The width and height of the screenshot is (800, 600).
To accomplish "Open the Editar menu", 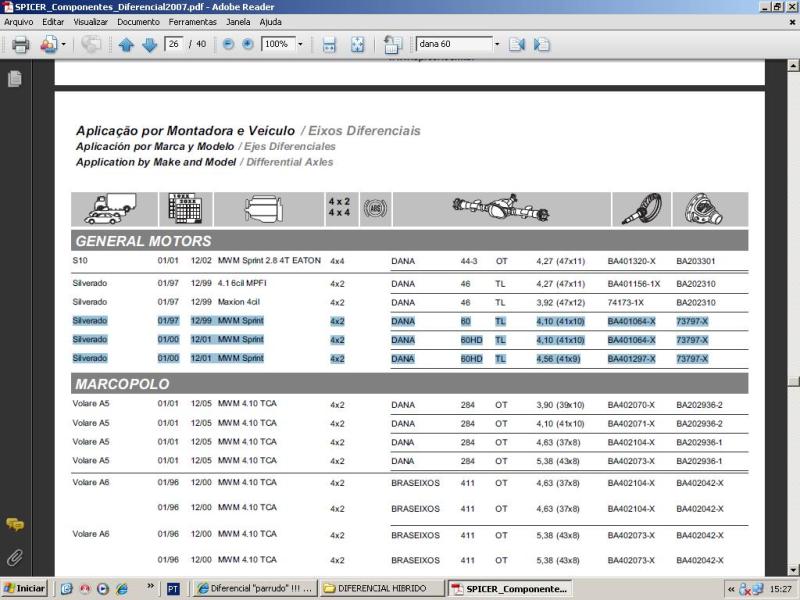I will (x=53, y=22).
